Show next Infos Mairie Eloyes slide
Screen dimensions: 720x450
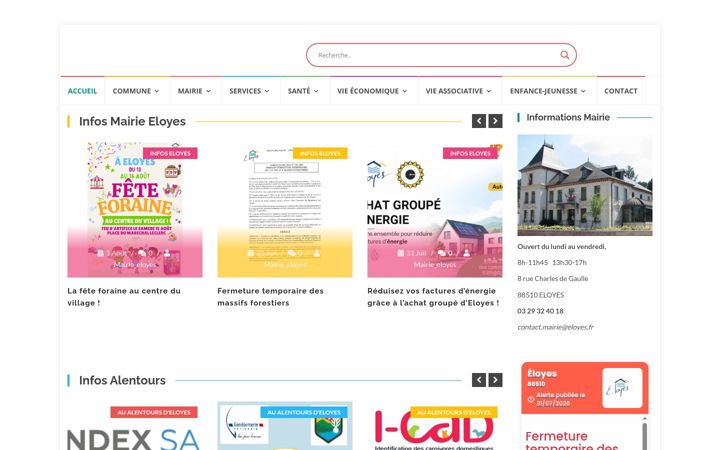(x=495, y=121)
